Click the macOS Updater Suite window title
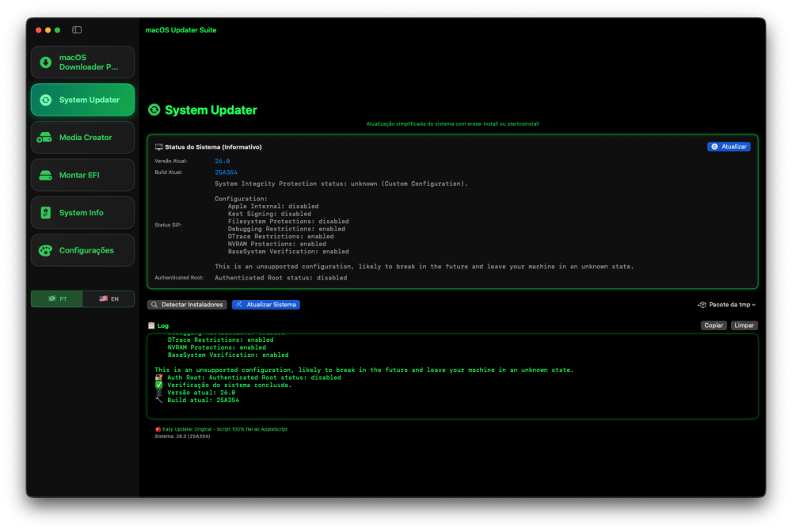 coord(181,30)
